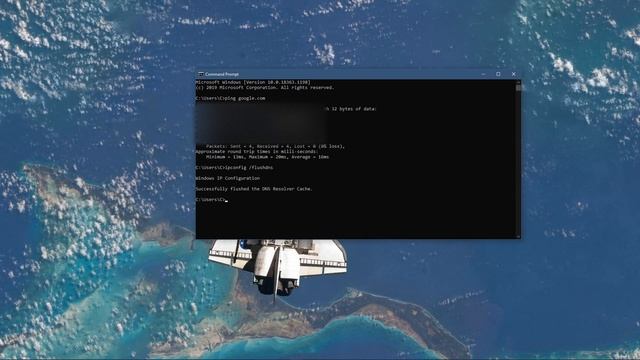Maximize the Command Prompt window
Viewport: 640px width, 360px height.
pos(498,74)
